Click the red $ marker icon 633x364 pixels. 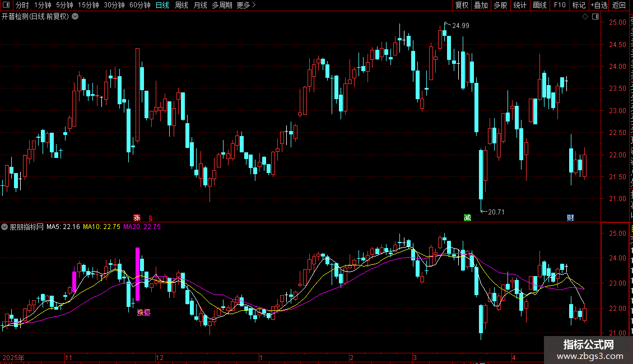(151, 218)
